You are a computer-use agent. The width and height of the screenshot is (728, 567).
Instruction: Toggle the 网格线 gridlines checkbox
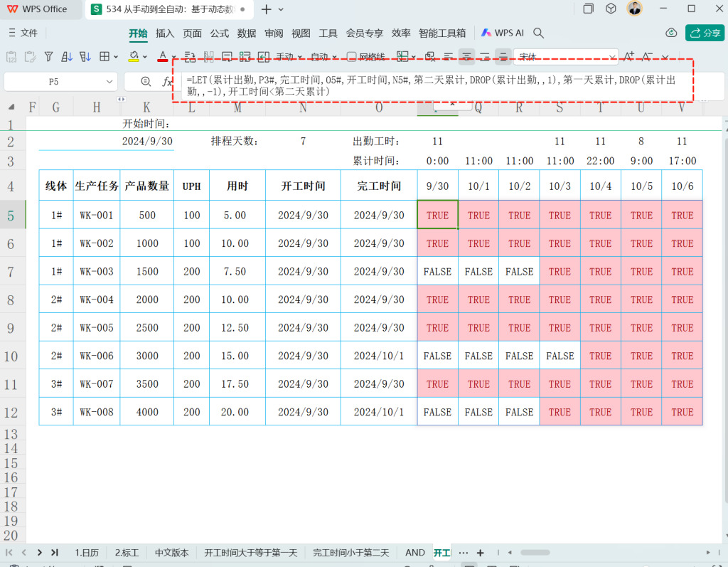tap(351, 57)
